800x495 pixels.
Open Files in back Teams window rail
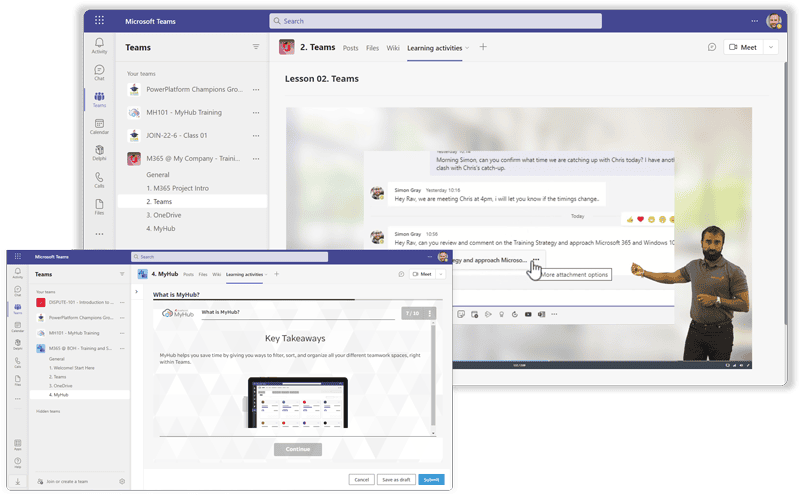pyautogui.click(x=99, y=207)
